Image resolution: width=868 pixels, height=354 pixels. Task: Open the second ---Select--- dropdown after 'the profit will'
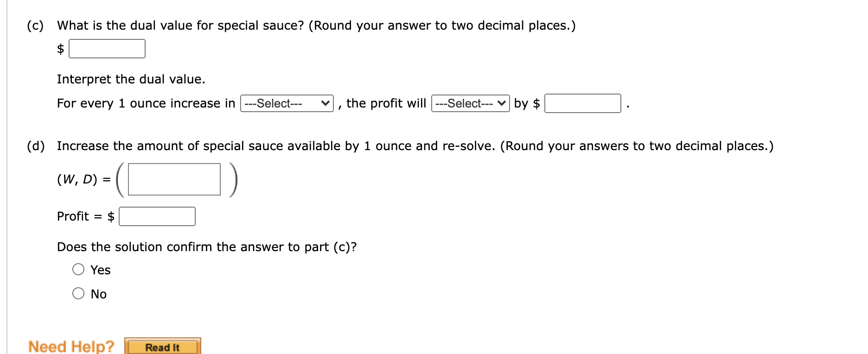tap(470, 103)
